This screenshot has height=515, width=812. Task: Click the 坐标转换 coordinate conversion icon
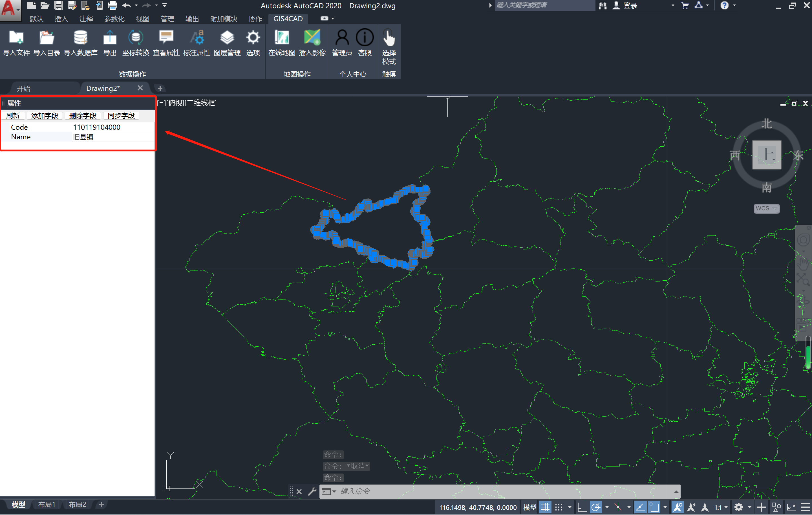[x=136, y=38]
